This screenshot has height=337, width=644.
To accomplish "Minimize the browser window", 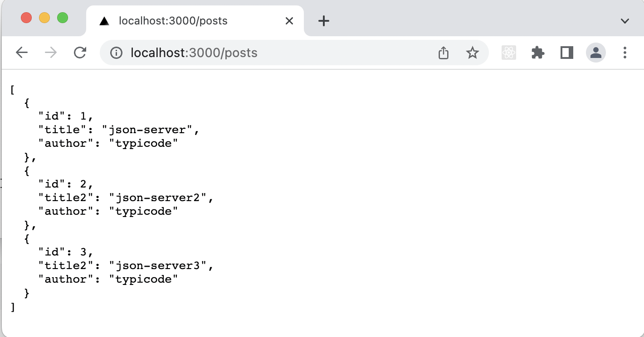I will tap(44, 18).
